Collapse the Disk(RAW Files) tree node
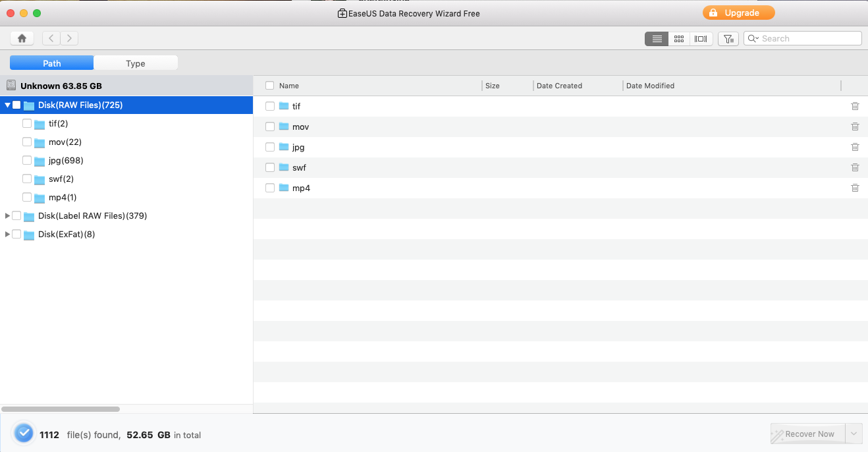The width and height of the screenshot is (868, 452). 7,105
